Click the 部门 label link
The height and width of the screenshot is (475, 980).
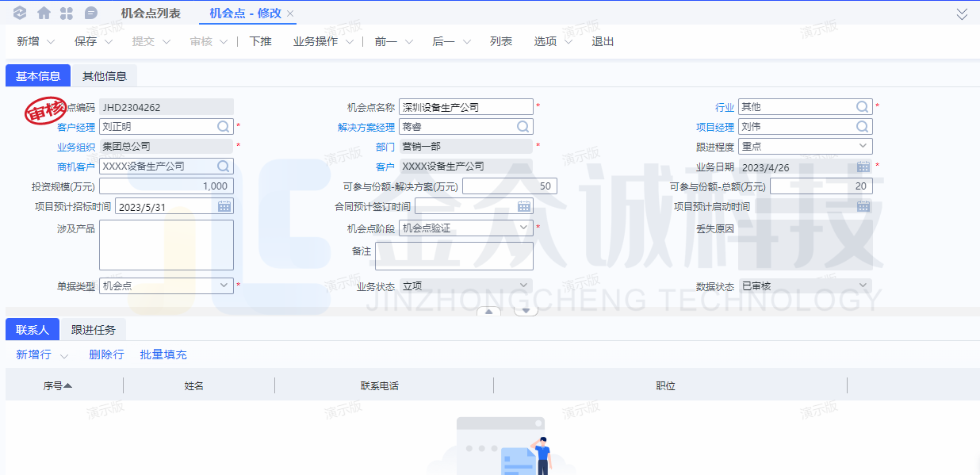click(385, 147)
